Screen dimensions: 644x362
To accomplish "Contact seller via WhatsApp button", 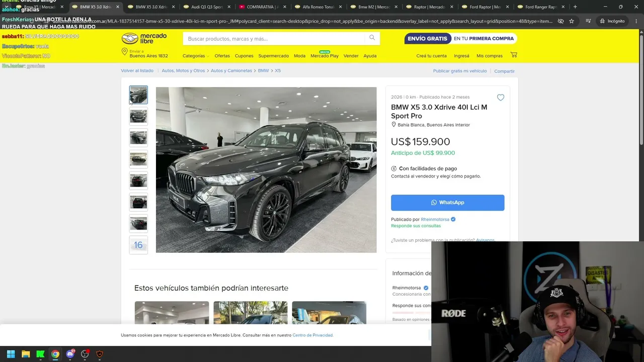I will (448, 203).
